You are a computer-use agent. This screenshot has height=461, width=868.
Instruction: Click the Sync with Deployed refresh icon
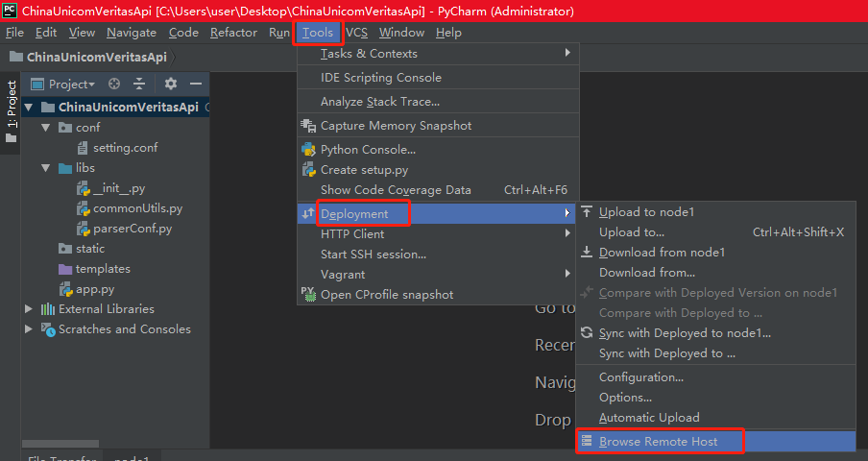tap(587, 333)
